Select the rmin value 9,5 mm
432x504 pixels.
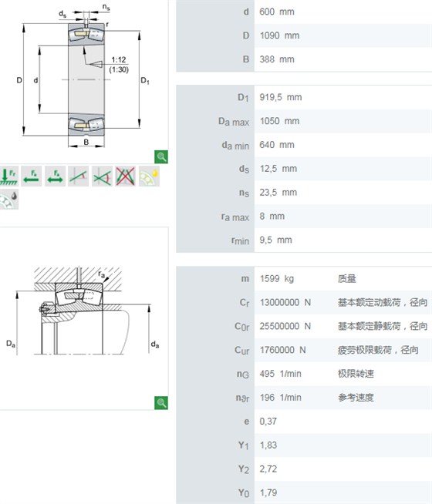(x=275, y=240)
